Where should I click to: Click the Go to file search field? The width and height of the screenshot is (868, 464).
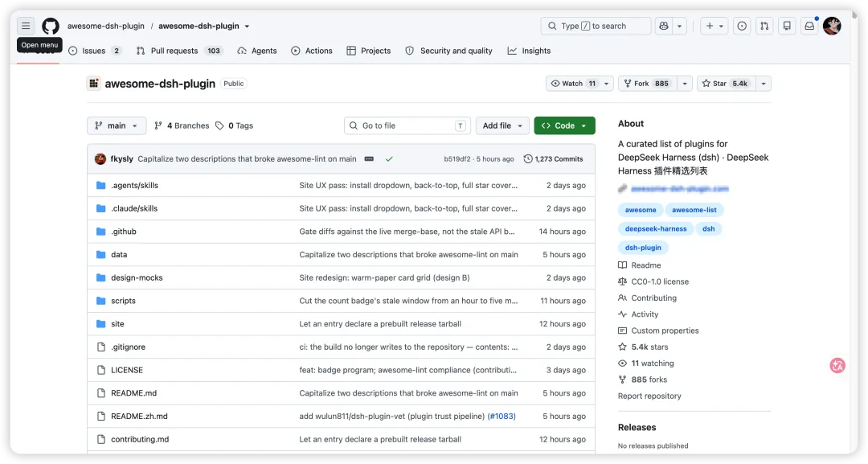pyautogui.click(x=407, y=125)
